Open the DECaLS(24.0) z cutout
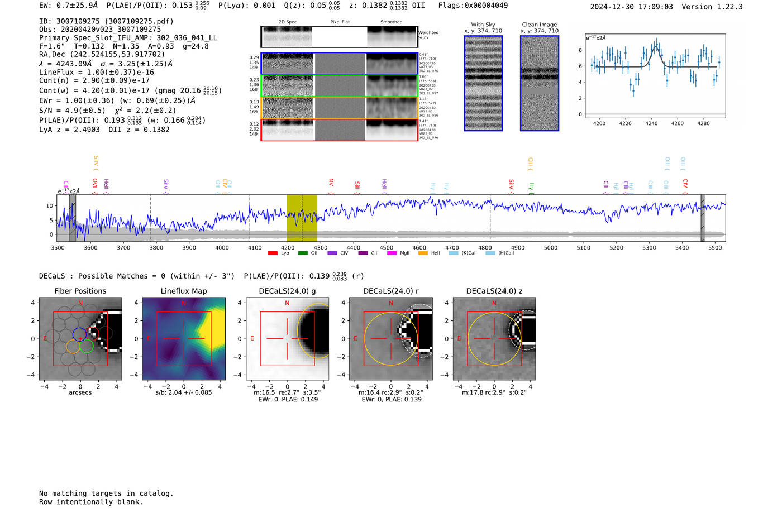The height and width of the screenshot is (532, 782). (494, 339)
